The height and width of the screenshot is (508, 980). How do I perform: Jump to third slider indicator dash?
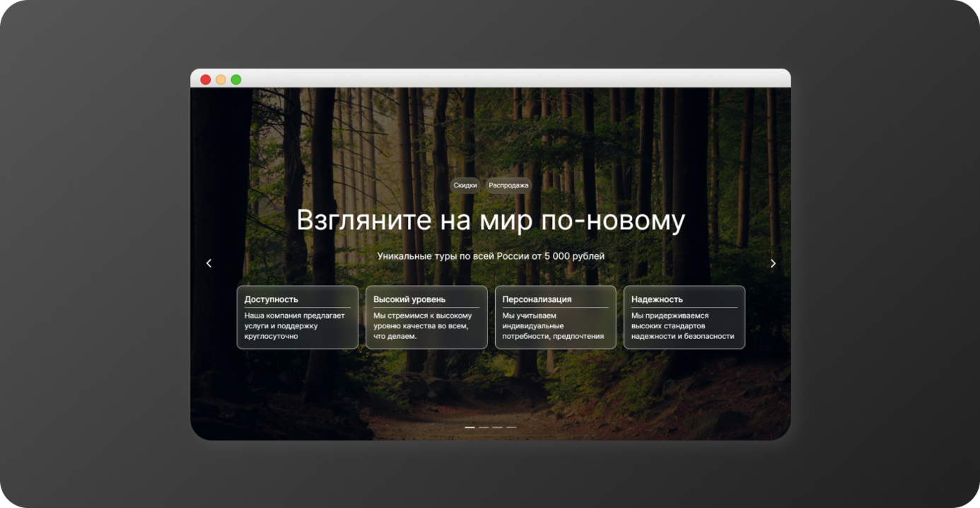pyautogui.click(x=497, y=427)
